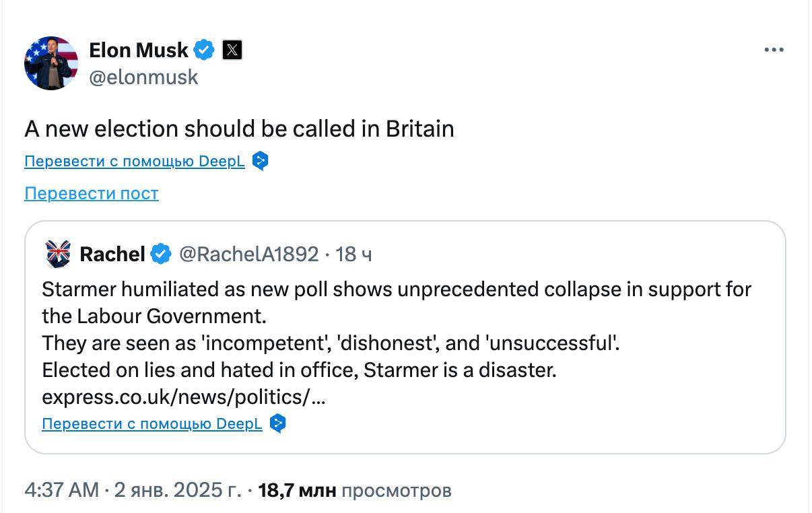Click Elon Musk's blue verified badge
812x513 pixels.
point(205,50)
